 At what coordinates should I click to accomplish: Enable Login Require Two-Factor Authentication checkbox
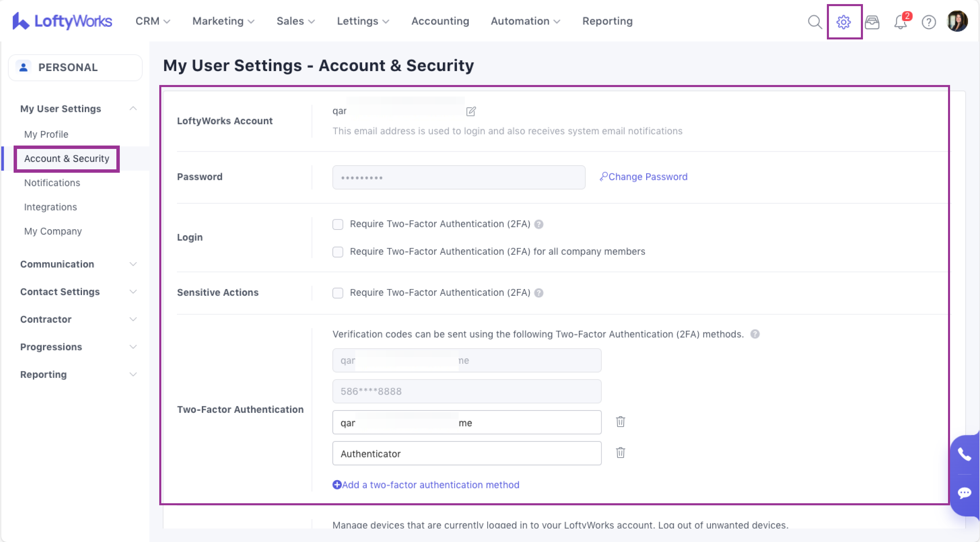click(338, 224)
